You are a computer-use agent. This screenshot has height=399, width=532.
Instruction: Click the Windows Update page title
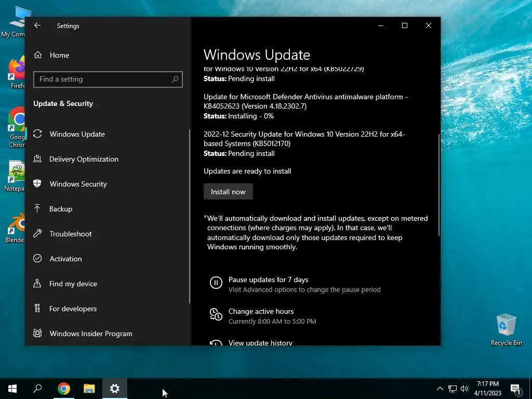[257, 55]
